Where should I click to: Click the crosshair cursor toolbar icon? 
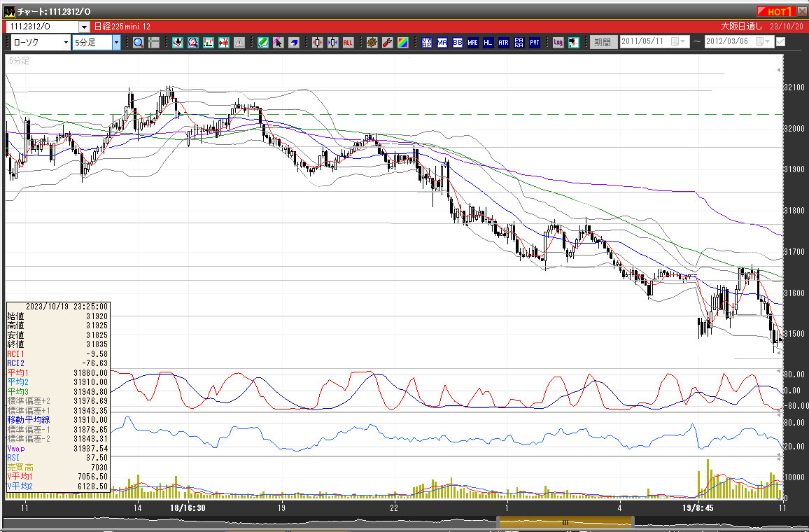pyautogui.click(x=154, y=42)
